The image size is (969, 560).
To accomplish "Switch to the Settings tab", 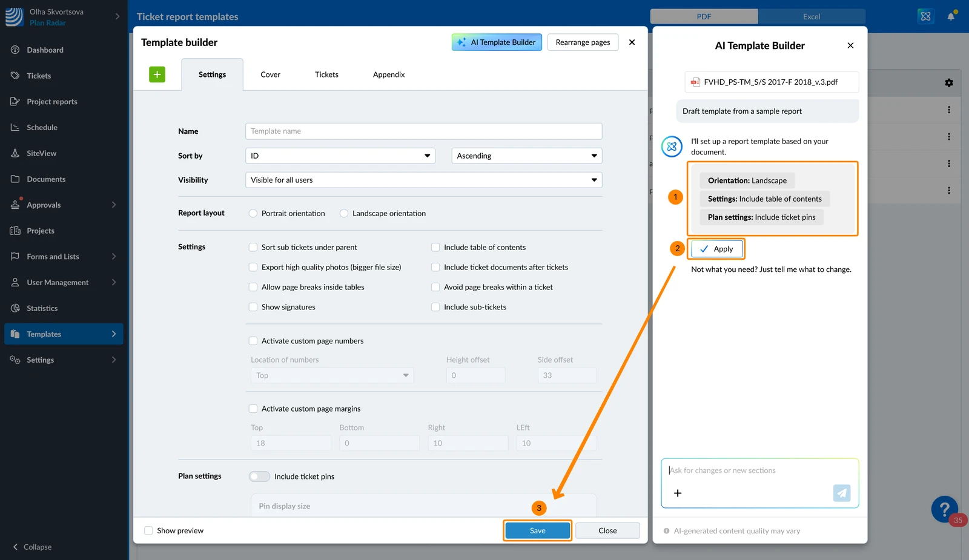I will tap(212, 74).
